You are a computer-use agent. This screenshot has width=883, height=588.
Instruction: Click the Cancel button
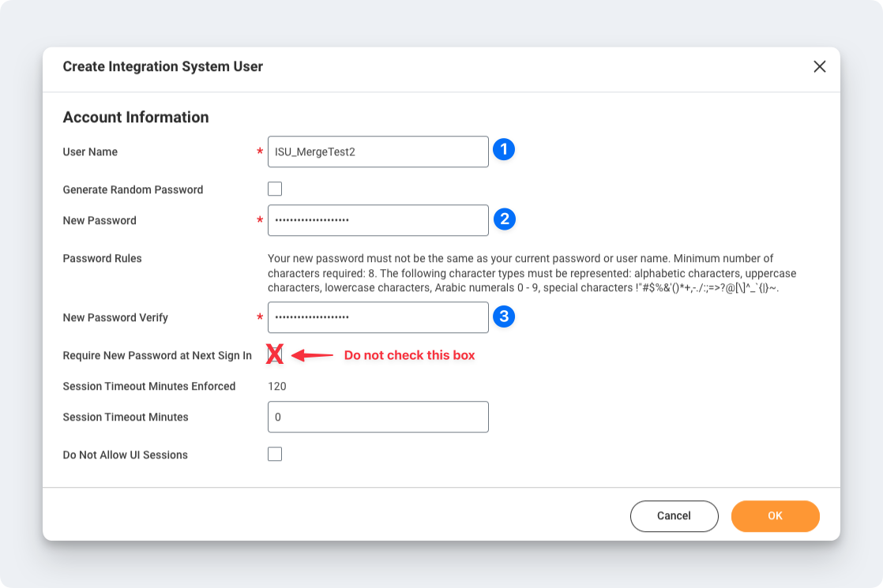[674, 516]
